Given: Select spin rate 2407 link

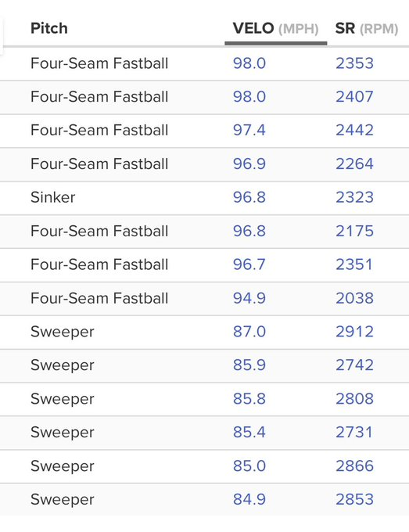Looking at the screenshot, I should coord(354,97).
